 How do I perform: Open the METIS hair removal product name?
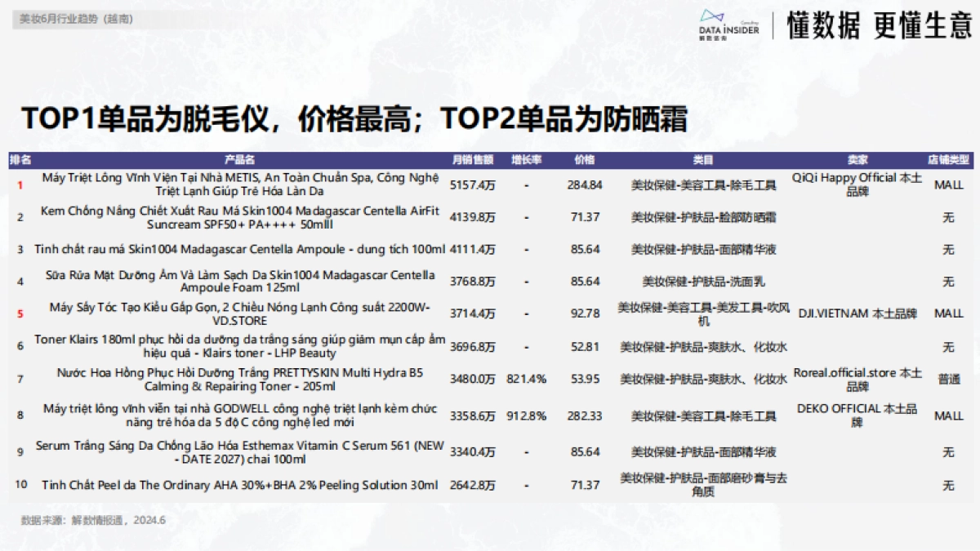pos(240,184)
